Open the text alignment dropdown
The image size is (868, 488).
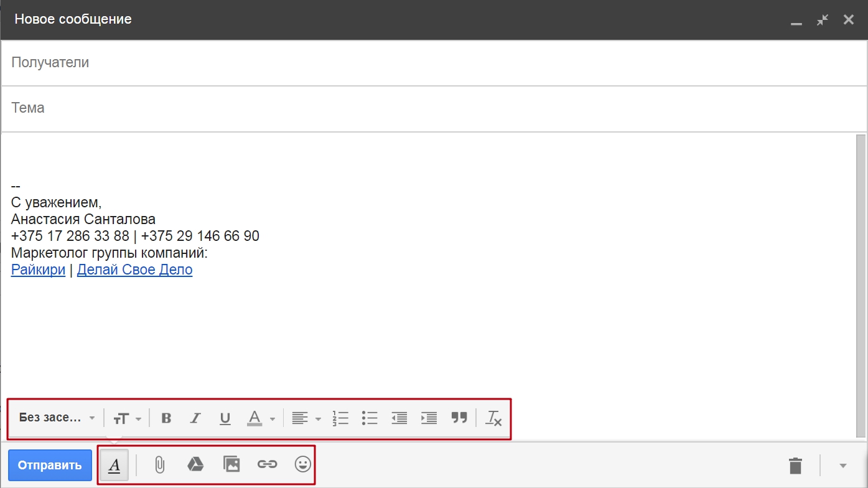306,418
